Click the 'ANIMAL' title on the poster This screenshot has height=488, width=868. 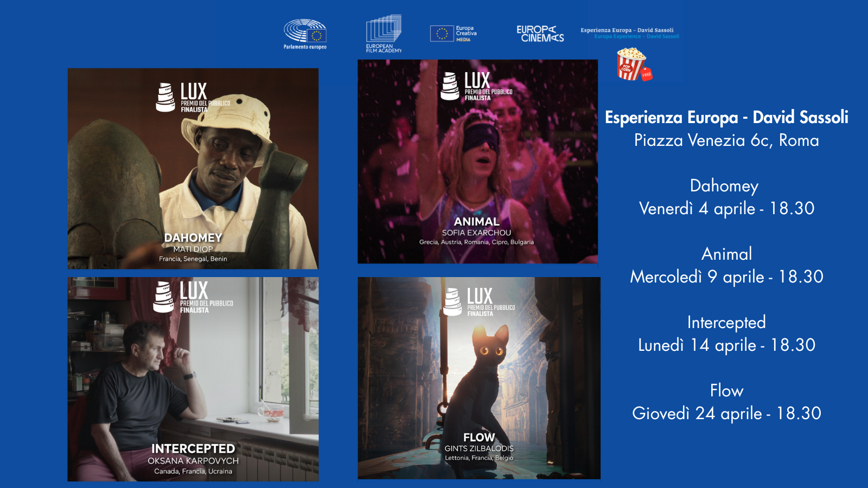[477, 221]
